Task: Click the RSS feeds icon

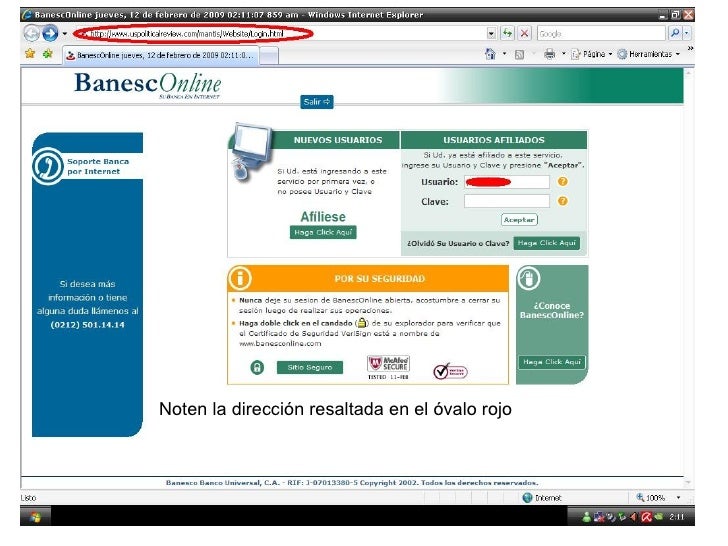Action: (520, 55)
